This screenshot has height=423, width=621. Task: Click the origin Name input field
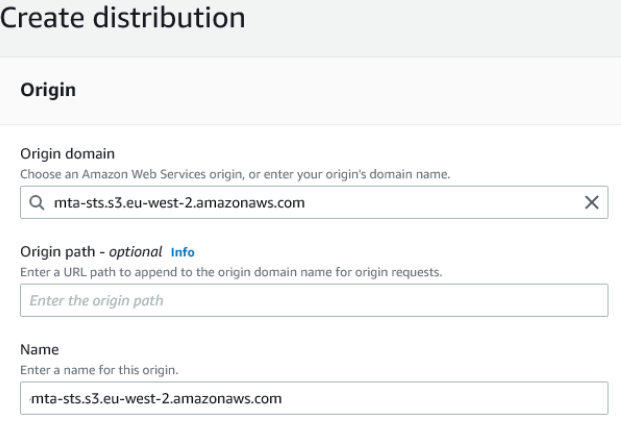314,398
